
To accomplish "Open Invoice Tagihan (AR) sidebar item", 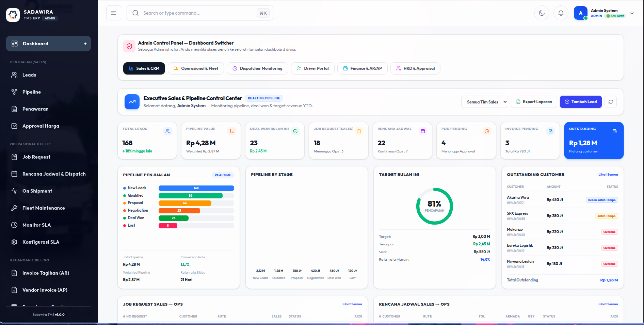I will [48, 273].
